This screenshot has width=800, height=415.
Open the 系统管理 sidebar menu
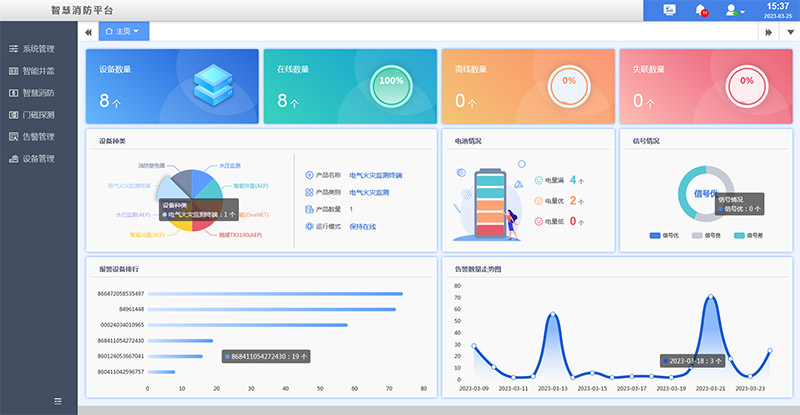coord(38,49)
